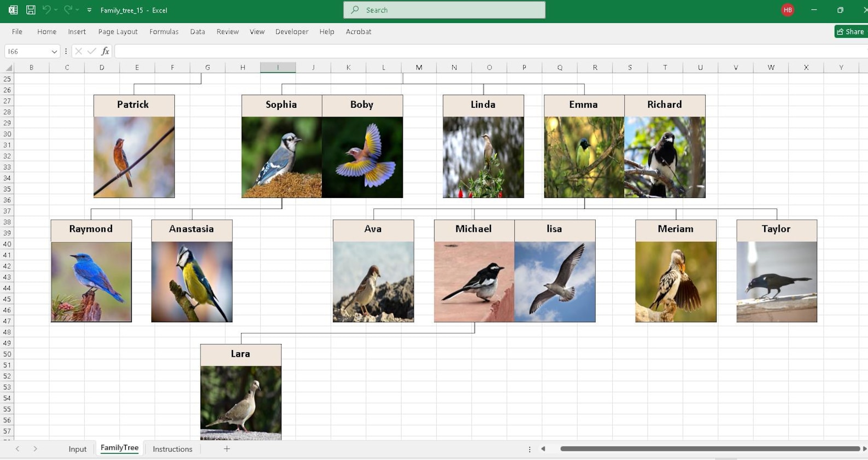The image size is (868, 460).
Task: Click the Sophia name label
Action: point(281,106)
